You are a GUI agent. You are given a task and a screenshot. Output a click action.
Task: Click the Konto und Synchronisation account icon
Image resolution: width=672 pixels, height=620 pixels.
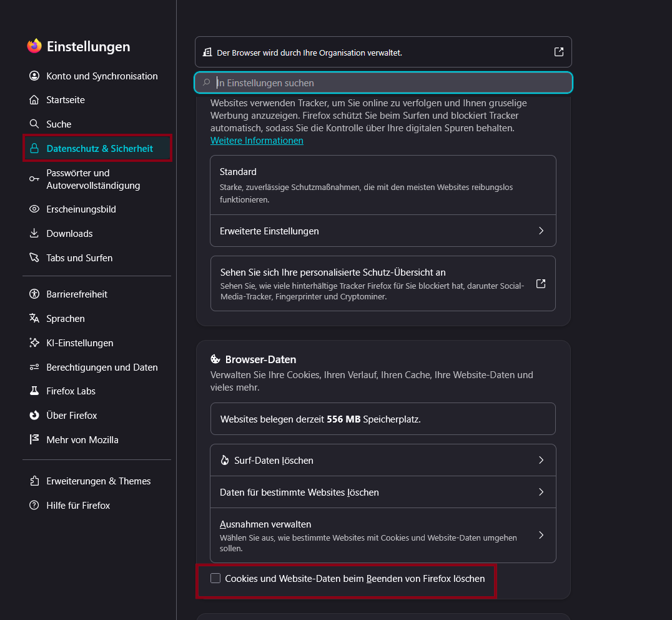point(34,76)
